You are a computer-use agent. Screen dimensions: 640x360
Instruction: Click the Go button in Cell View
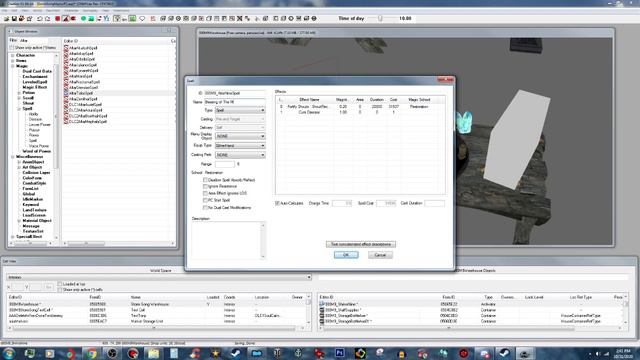pyautogui.click(x=49, y=287)
